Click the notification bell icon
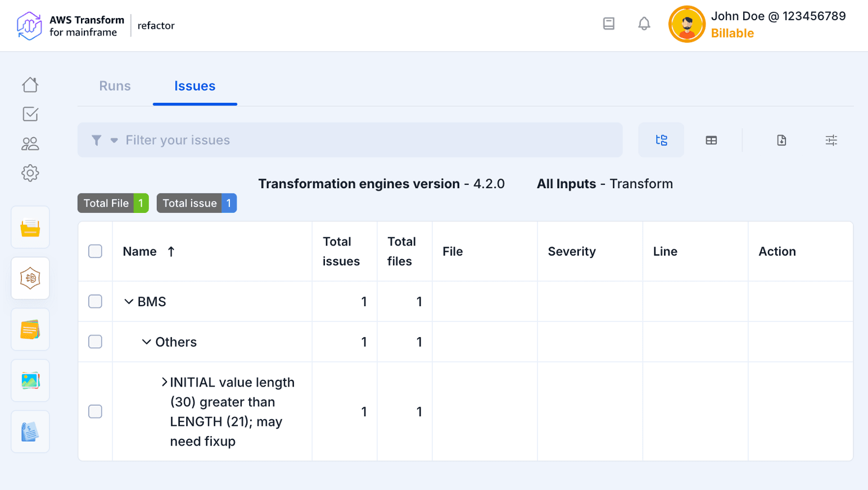This screenshot has width=868, height=490. (x=644, y=24)
